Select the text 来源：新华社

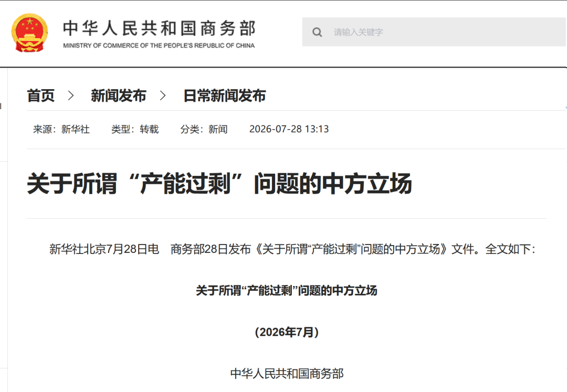pyautogui.click(x=61, y=129)
